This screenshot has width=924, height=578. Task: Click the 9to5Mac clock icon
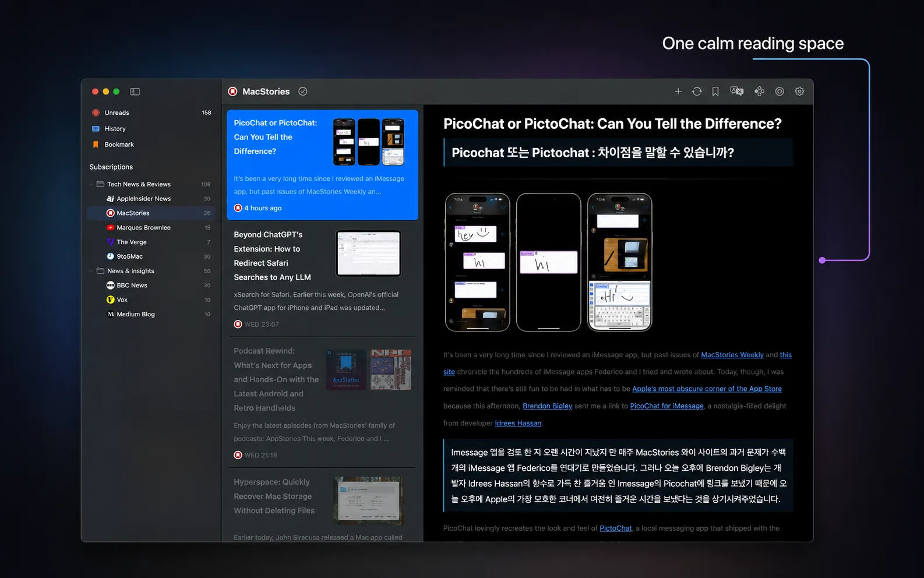pos(110,256)
